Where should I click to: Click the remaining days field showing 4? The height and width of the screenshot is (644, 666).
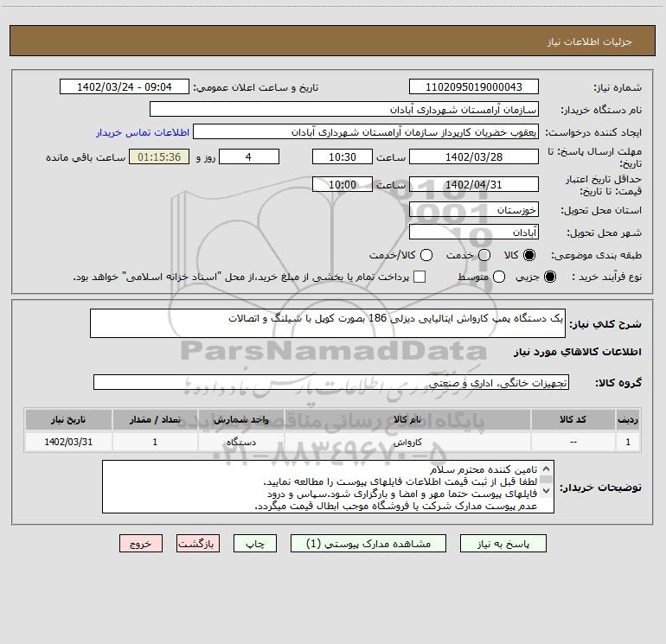pos(249,156)
